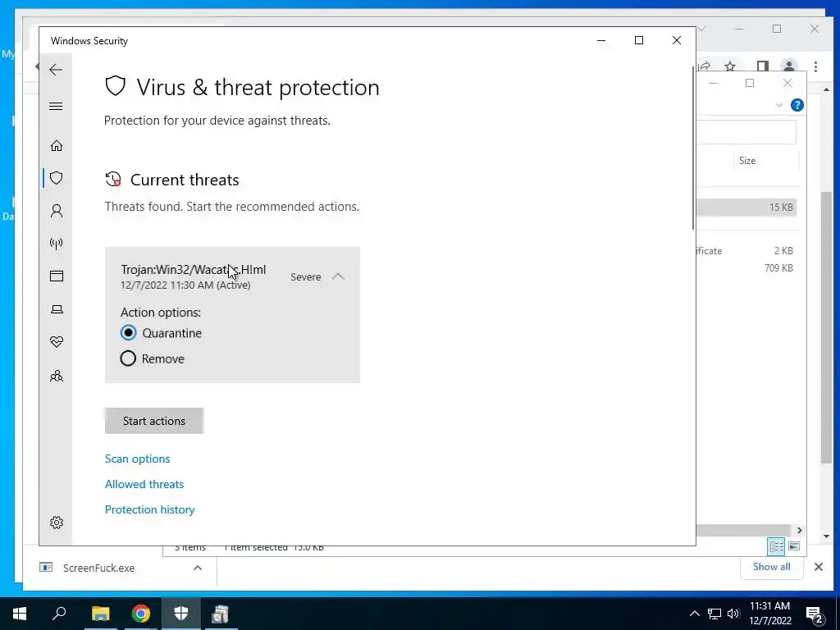The image size is (840, 630).
Task: Switch to Chrome in the taskbar
Action: [141, 614]
